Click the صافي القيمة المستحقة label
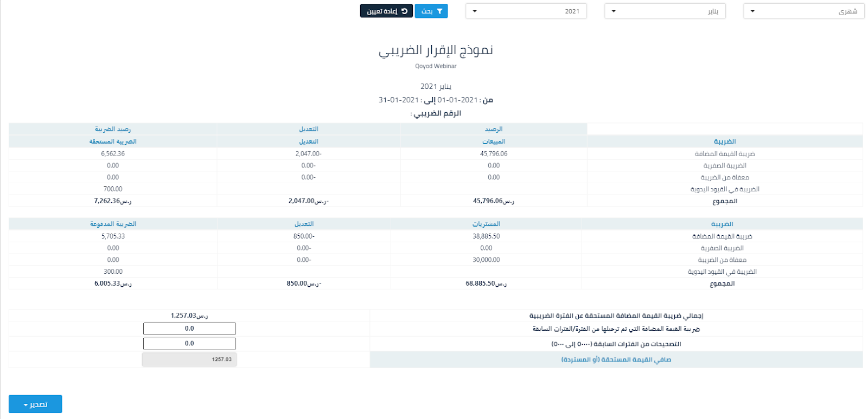This screenshot has height=419, width=868. (616, 360)
